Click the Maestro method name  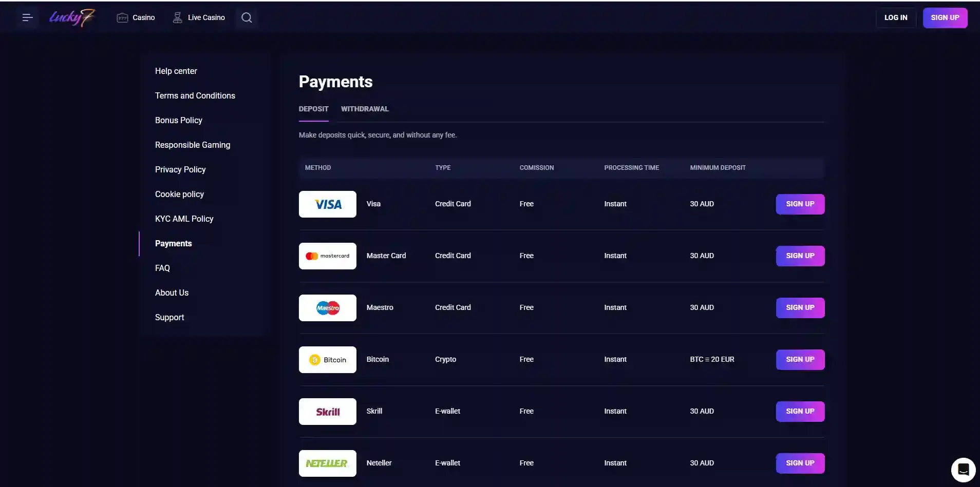click(380, 307)
